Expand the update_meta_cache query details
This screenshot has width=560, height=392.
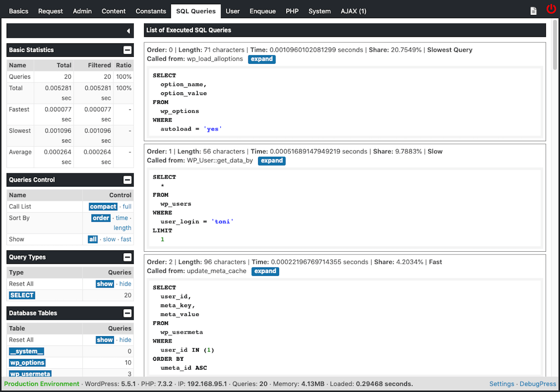pos(265,271)
